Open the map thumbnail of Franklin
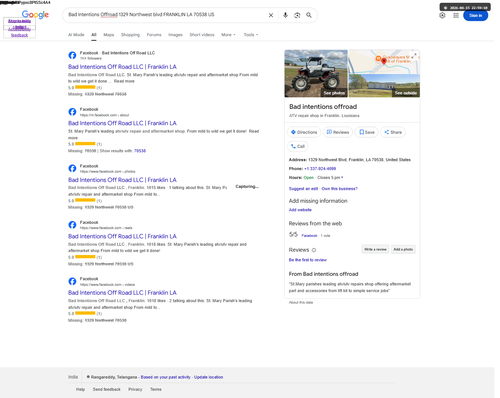 point(384,62)
